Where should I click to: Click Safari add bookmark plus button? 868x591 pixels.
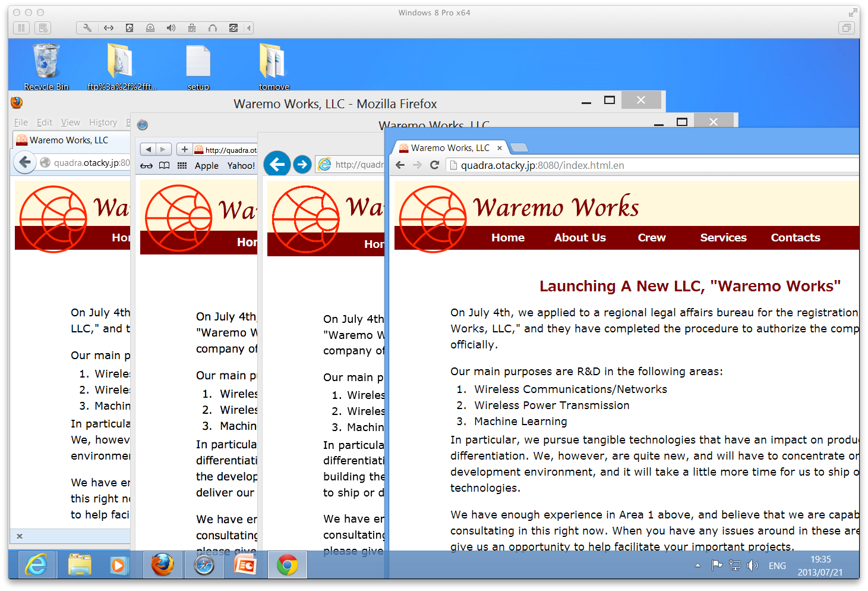184,149
